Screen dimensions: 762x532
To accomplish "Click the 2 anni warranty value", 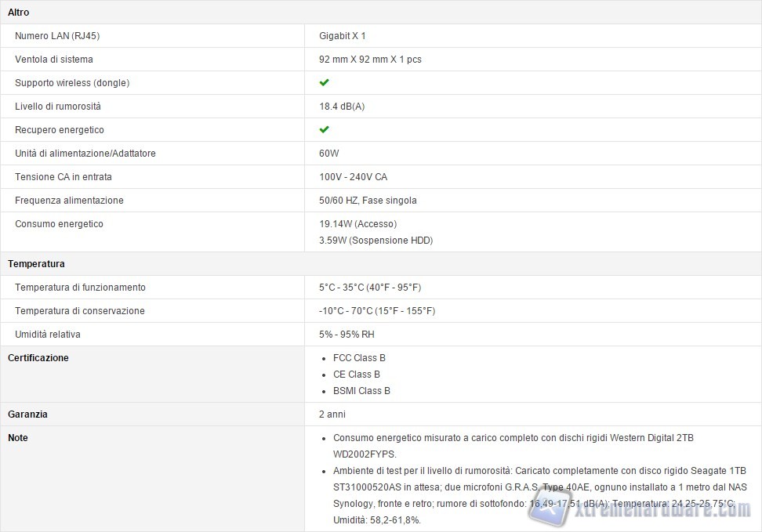I will tap(332, 414).
